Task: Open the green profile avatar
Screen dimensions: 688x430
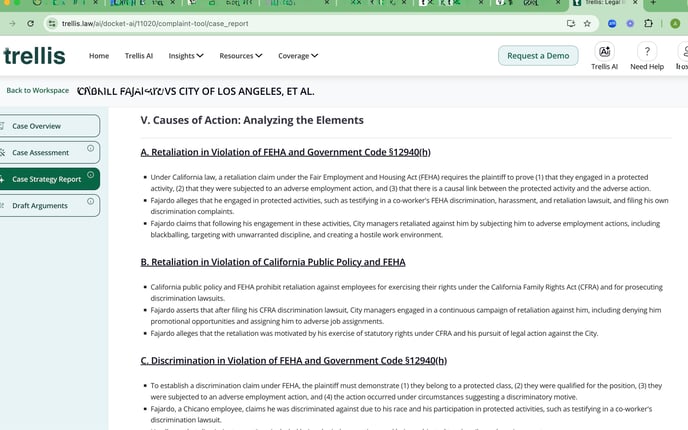Action: click(x=675, y=24)
